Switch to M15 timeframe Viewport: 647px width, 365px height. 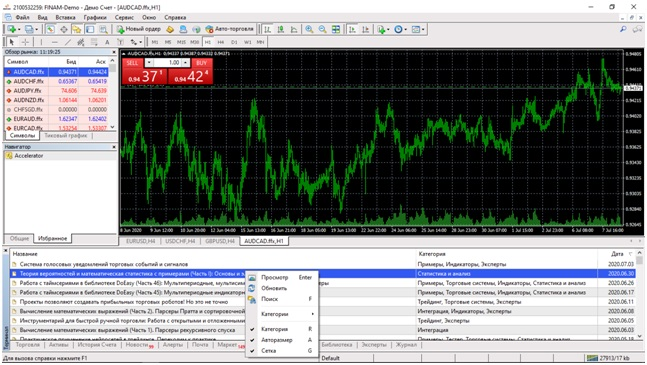tap(181, 42)
